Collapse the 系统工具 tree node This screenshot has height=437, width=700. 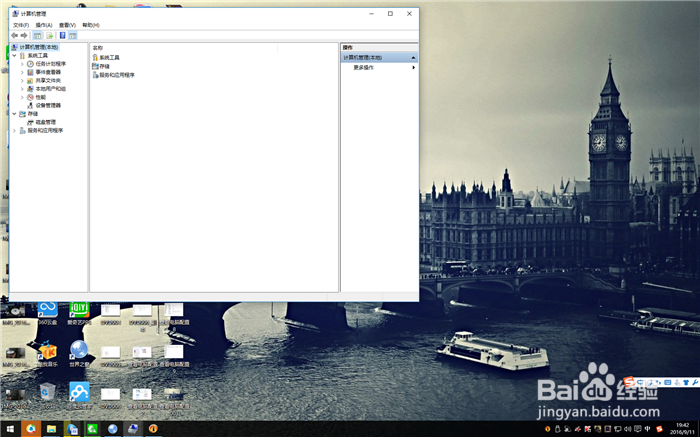[14, 55]
